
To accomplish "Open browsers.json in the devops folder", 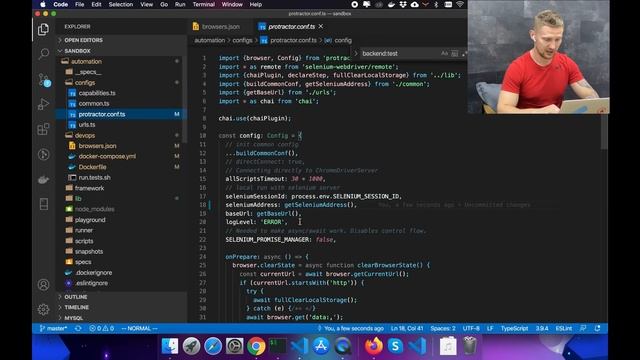I will pos(97,146).
